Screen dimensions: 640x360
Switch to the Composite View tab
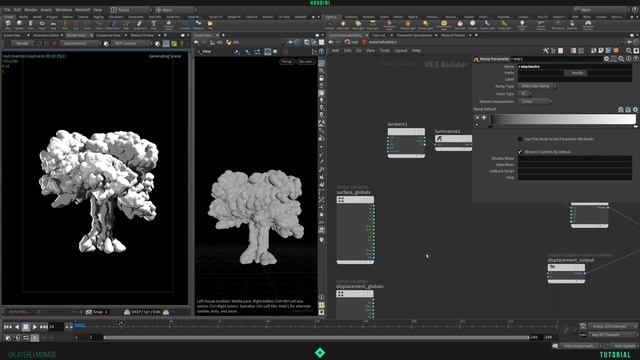click(x=109, y=36)
